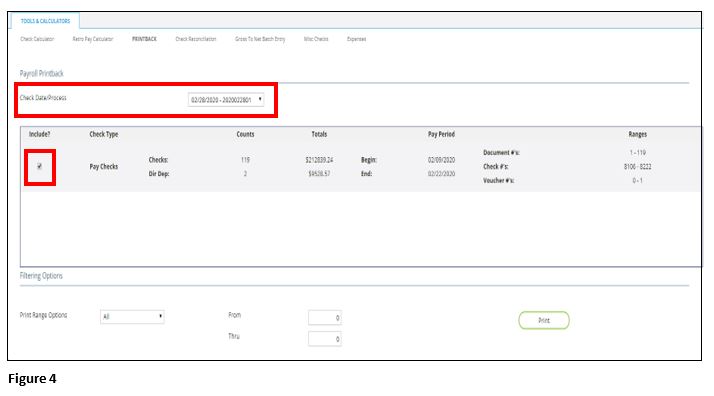This screenshot has height=396, width=714.
Task: Click the Dir Dep total $9528.57
Action: (x=319, y=174)
